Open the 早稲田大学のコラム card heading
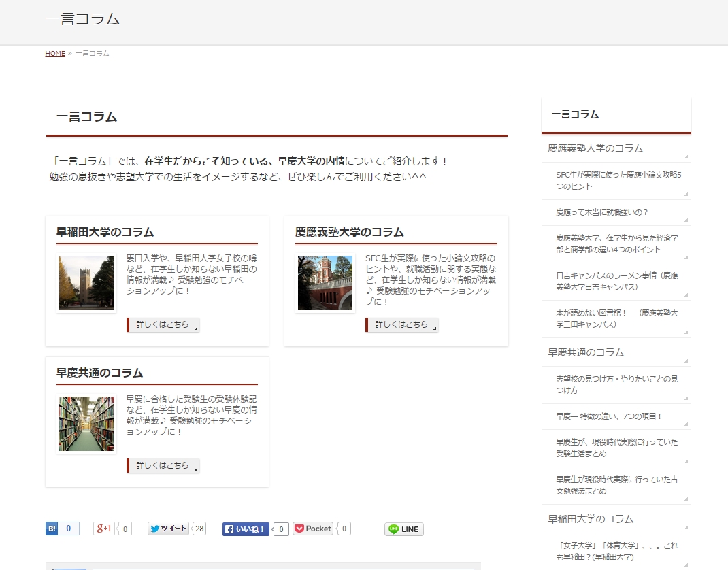Image resolution: width=728 pixels, height=570 pixels. point(105,232)
